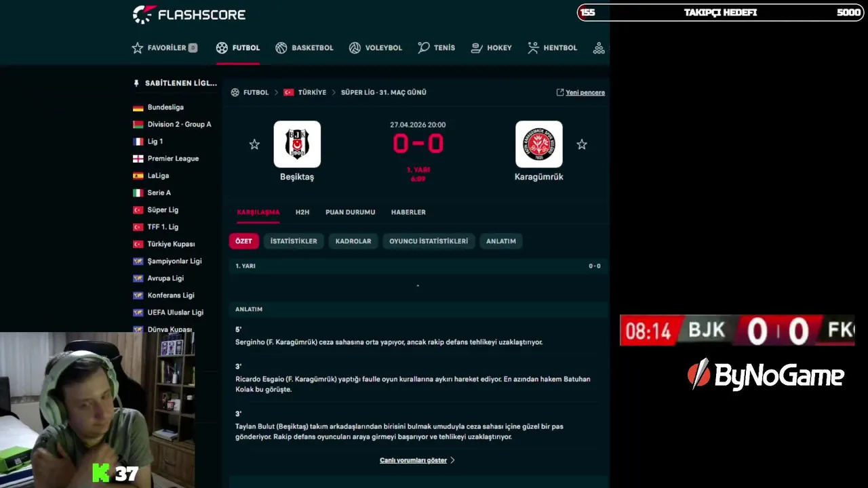Select the Hokey sport tab
Image resolution: width=868 pixels, height=488 pixels.
click(x=491, y=48)
